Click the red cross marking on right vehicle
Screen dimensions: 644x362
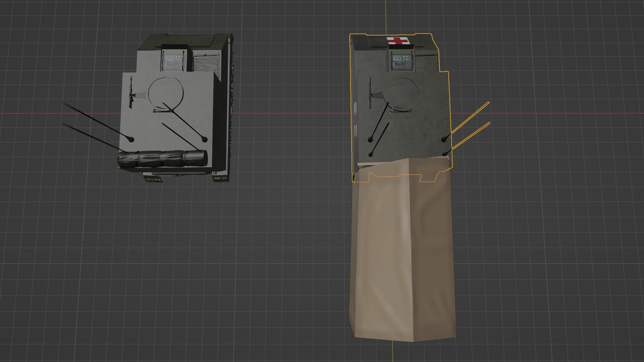click(x=397, y=41)
